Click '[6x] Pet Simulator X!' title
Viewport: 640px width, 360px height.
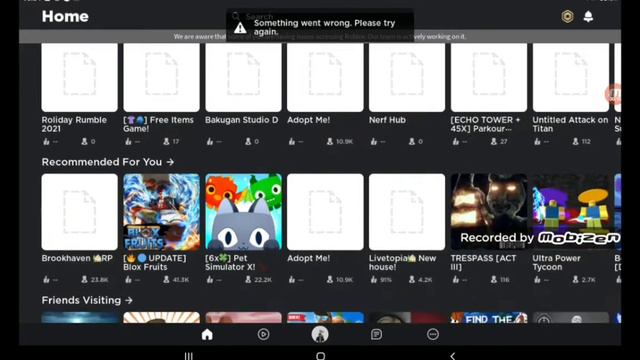point(230,262)
